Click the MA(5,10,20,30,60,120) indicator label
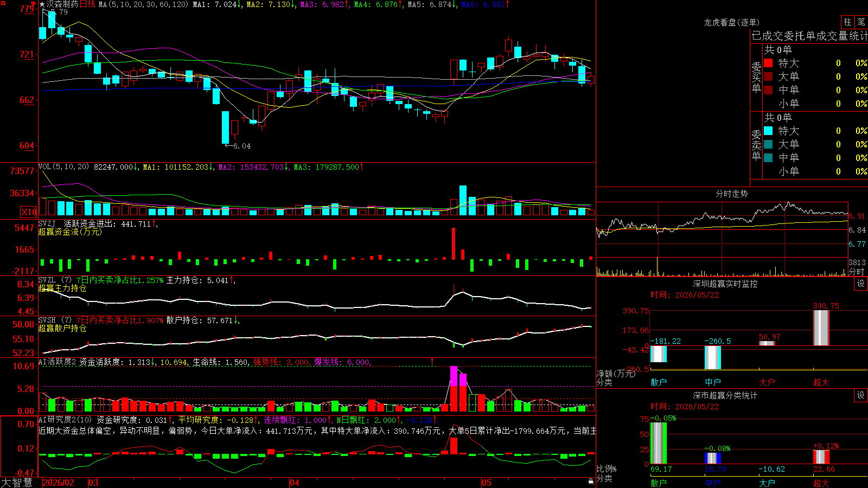 (x=143, y=4)
